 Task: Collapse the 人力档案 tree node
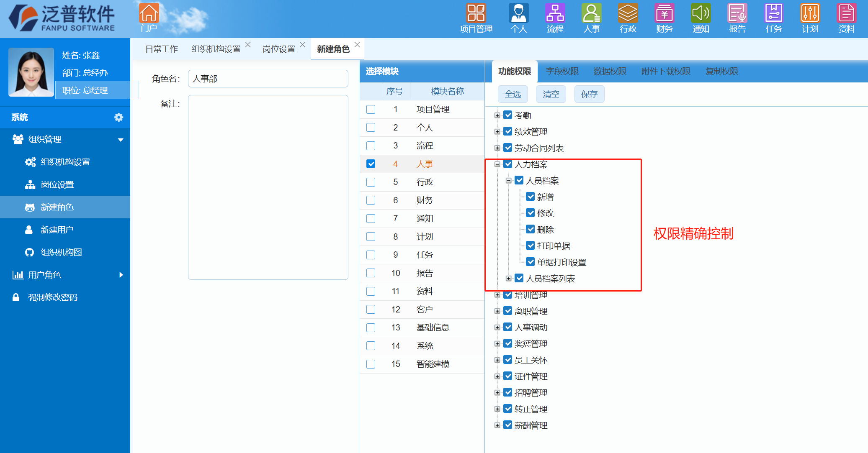[497, 164]
